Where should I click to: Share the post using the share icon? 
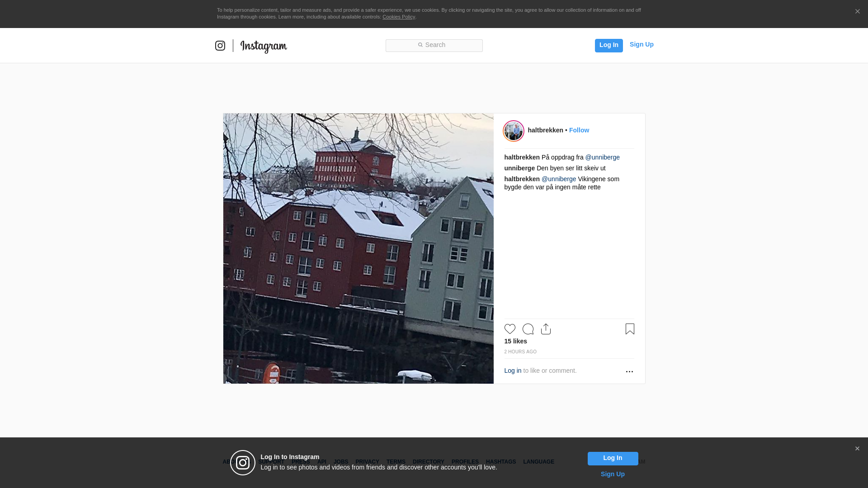pos(546,329)
